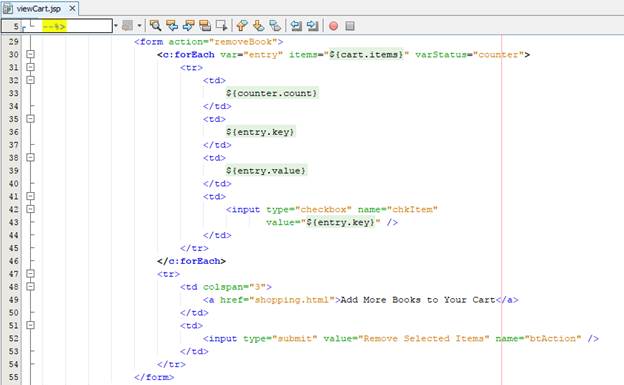Click Find Next Occurrence toolbar icon
The width and height of the screenshot is (624, 385).
coord(188,26)
